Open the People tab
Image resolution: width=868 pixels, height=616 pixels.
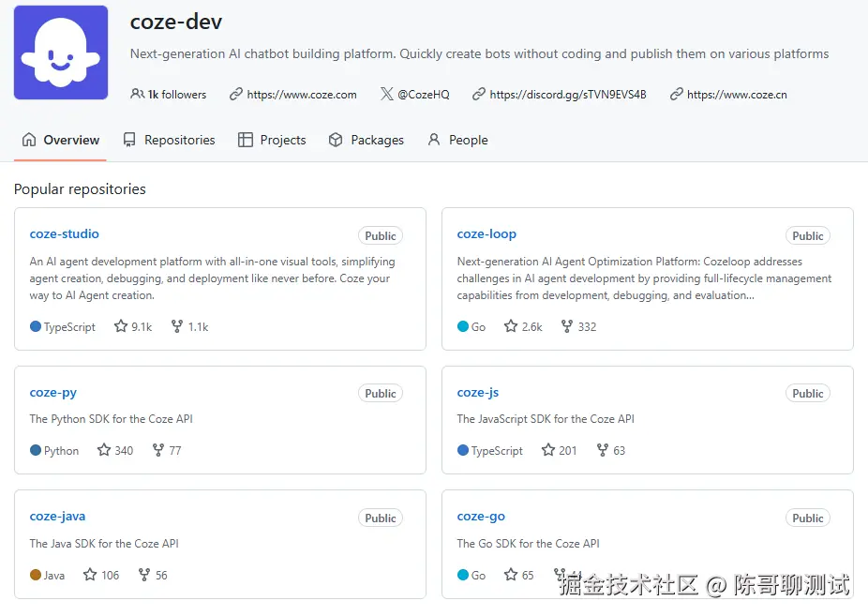(x=457, y=140)
